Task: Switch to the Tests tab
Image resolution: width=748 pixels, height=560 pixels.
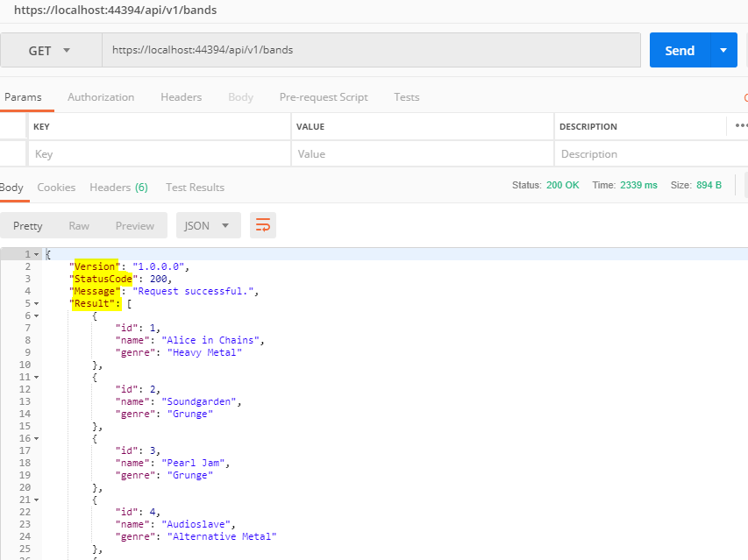Action: click(406, 97)
